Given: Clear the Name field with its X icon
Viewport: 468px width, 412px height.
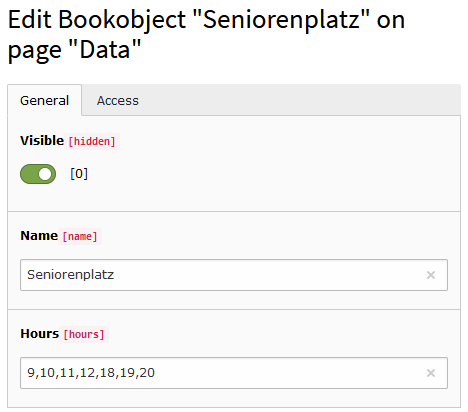Looking at the screenshot, I should 431,275.
